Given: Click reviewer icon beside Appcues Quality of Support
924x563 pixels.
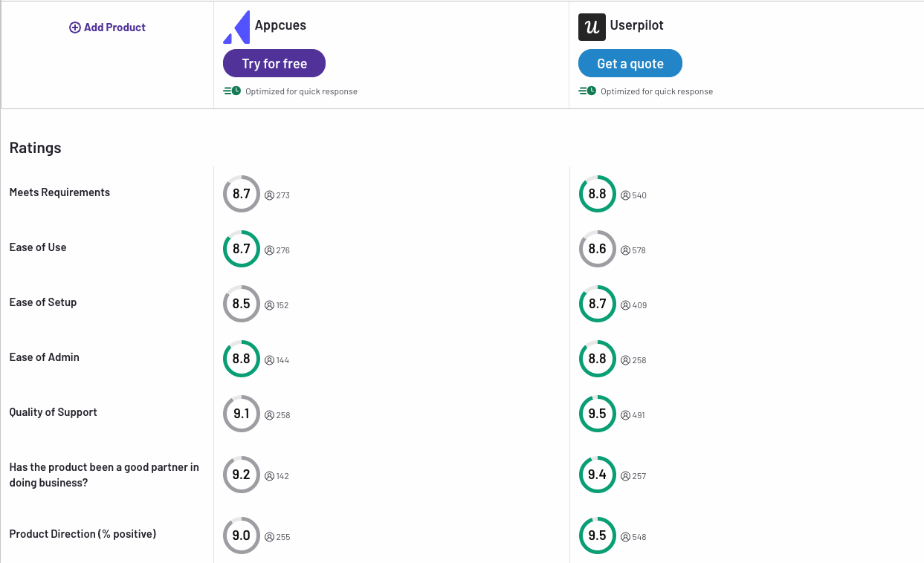Looking at the screenshot, I should point(269,415).
